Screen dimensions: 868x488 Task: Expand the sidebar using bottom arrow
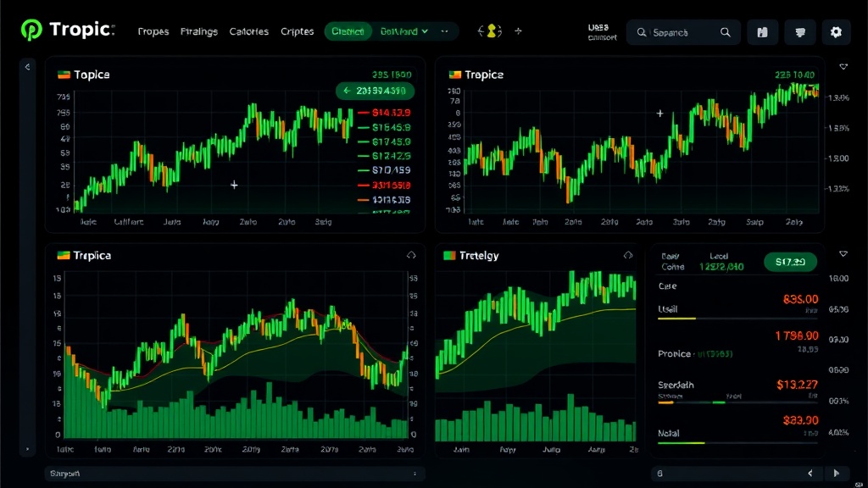tap(27, 449)
